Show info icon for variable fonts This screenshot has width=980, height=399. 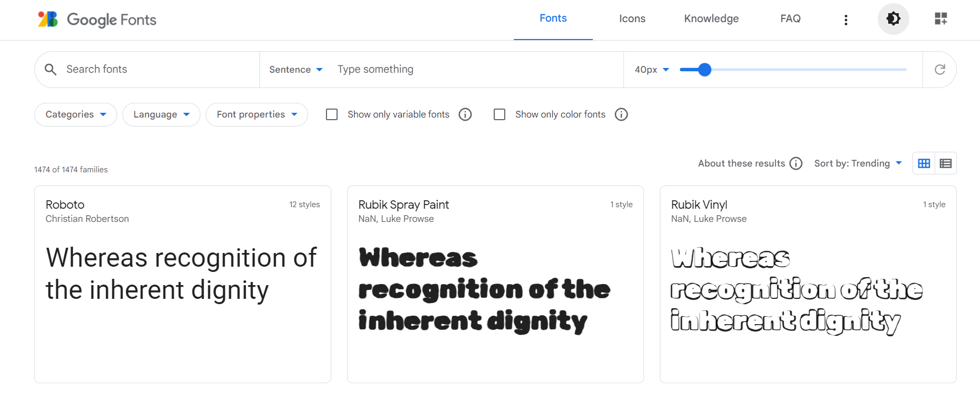pos(465,114)
